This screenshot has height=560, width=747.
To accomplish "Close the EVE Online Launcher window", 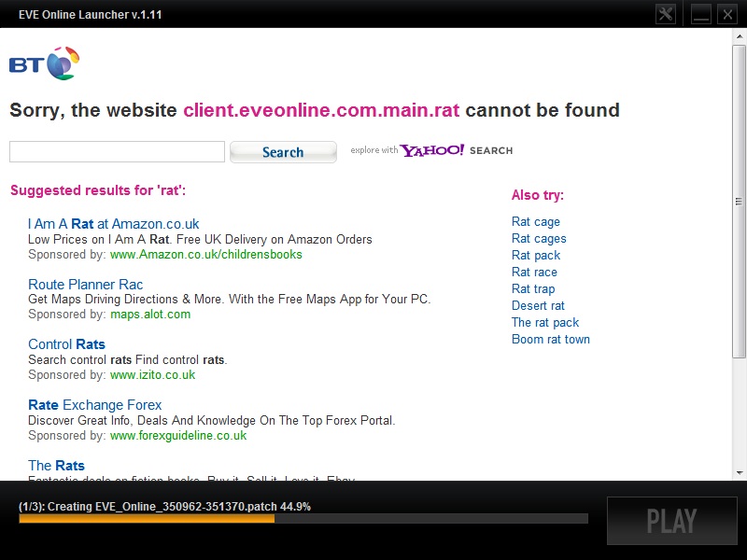I will tap(727, 14).
